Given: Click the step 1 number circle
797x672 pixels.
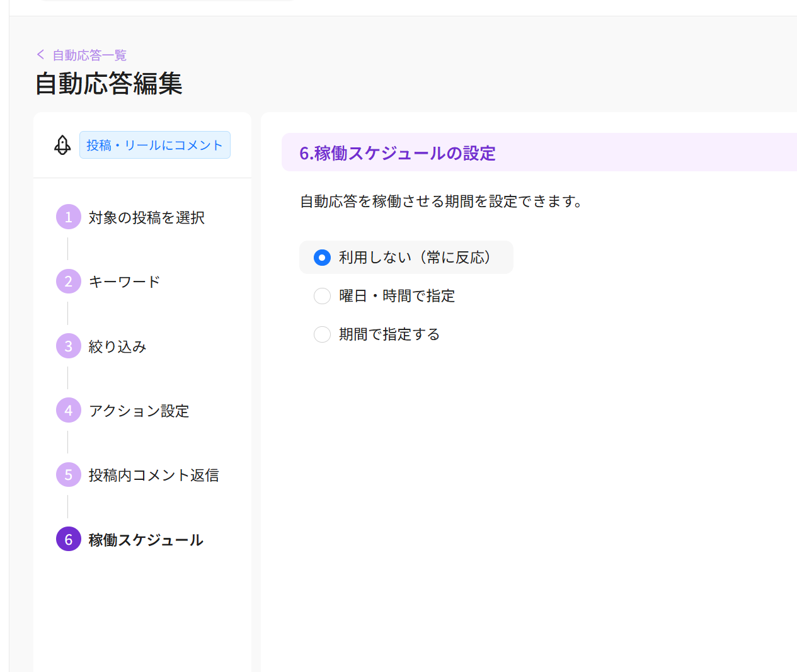Looking at the screenshot, I should click(68, 217).
